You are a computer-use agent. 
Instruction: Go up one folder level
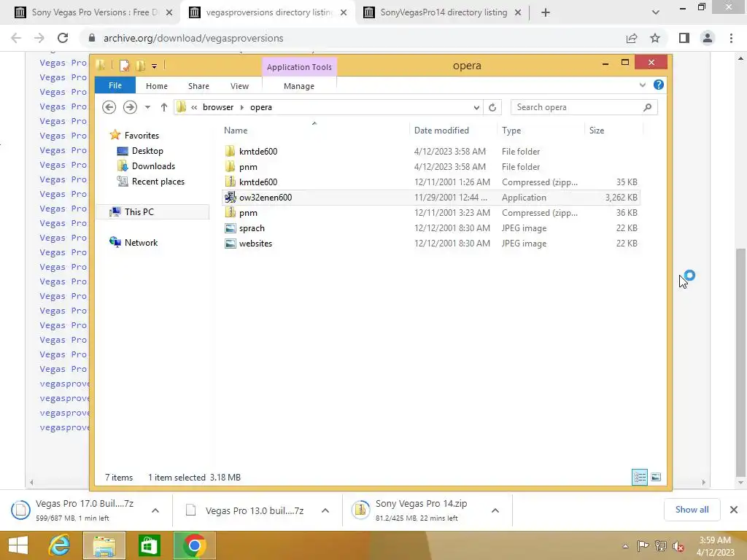[164, 107]
